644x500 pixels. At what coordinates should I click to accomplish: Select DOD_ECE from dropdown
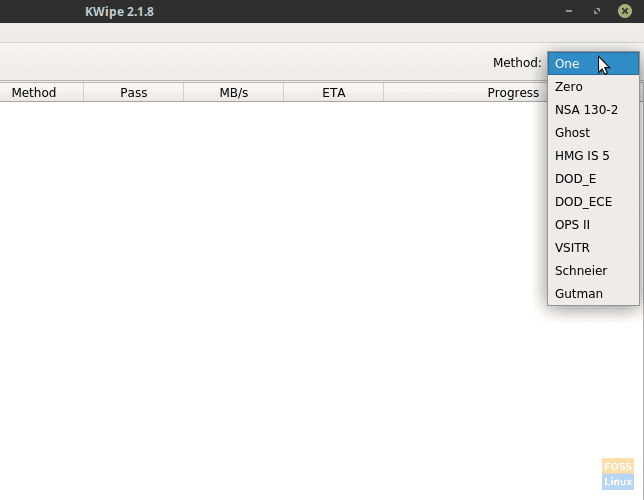593,202
